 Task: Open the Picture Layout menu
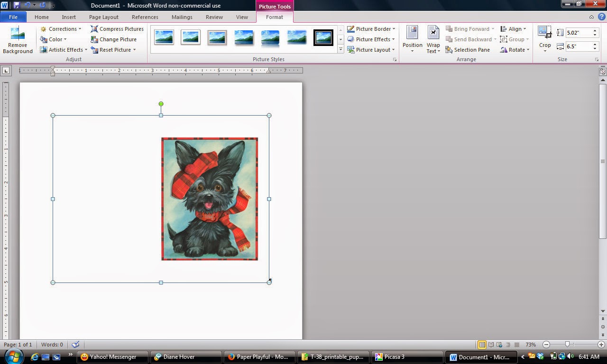[371, 50]
